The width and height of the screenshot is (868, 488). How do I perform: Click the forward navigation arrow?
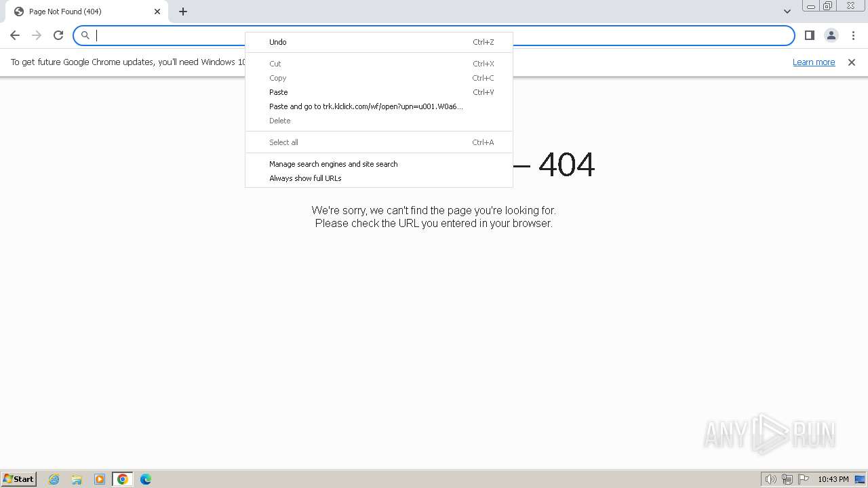tap(37, 35)
